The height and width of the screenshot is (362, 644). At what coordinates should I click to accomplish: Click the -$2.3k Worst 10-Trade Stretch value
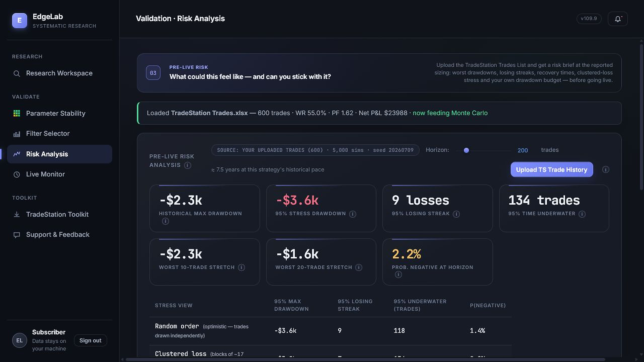coord(181,254)
